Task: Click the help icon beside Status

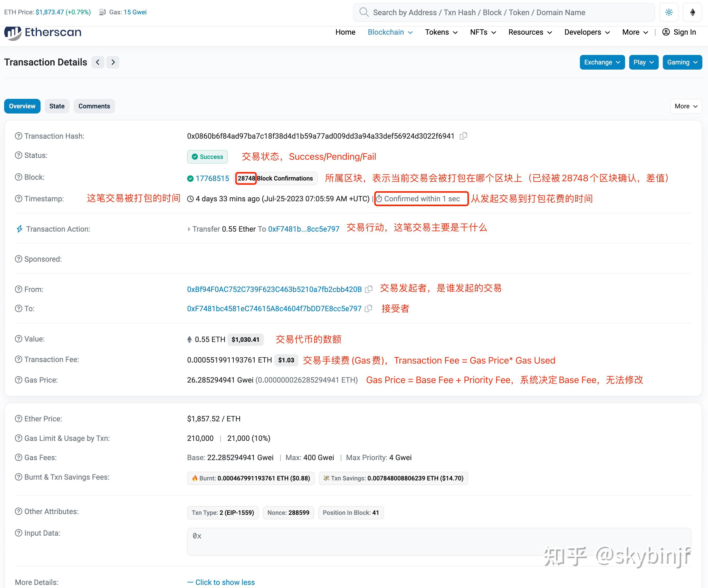Action: [18, 155]
